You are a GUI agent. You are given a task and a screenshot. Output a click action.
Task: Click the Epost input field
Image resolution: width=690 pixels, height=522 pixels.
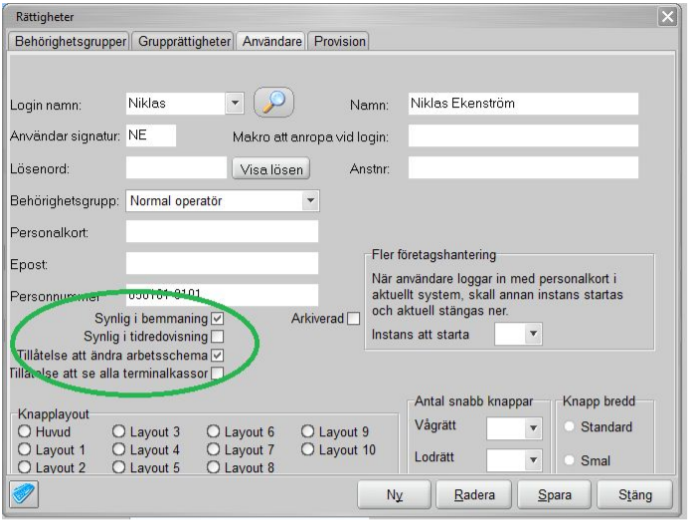[222, 264]
